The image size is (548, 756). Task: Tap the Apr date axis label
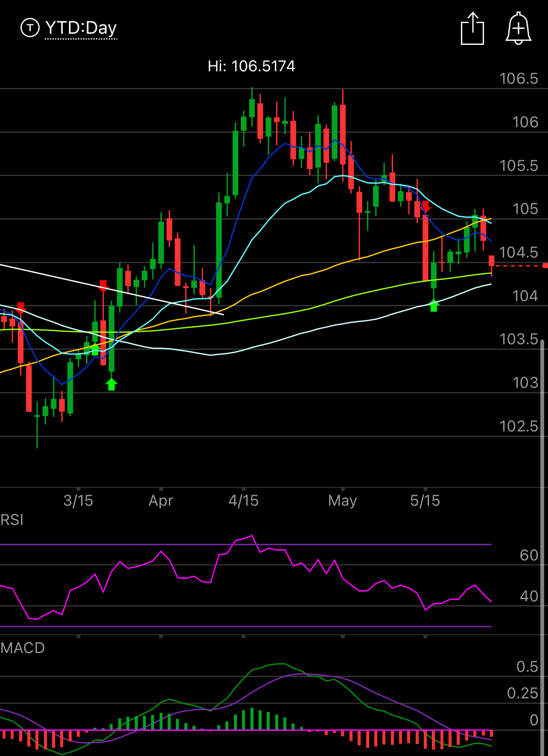[161, 501]
